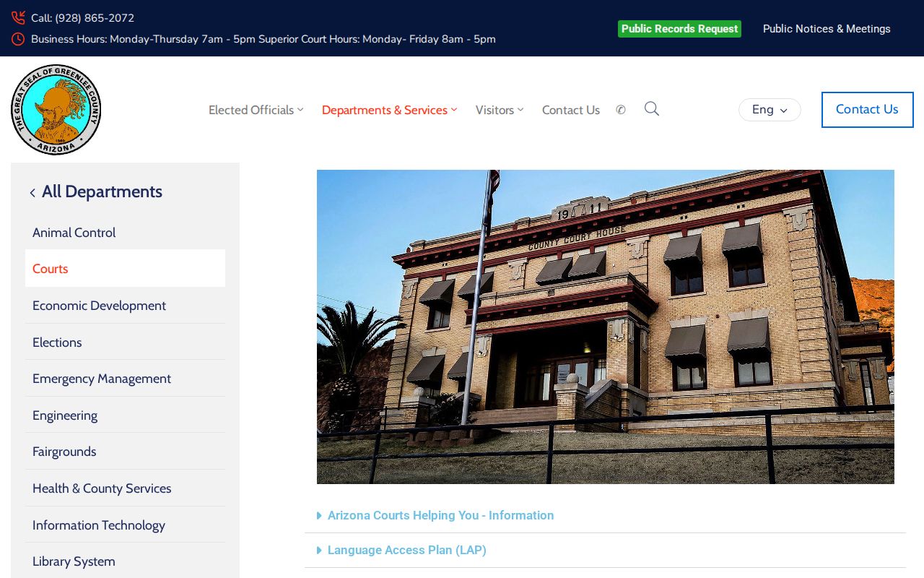924x578 pixels.
Task: Select Courts in the sidebar
Action: 125,268
